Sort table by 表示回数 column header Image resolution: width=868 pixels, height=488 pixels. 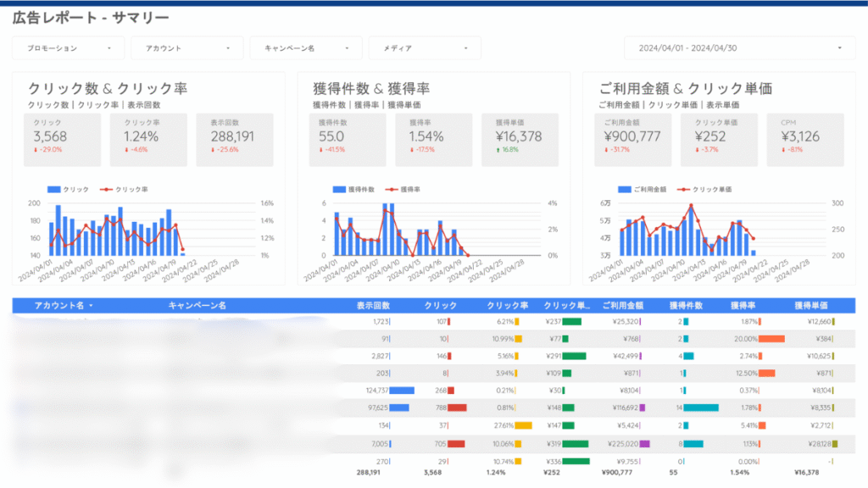coord(373,306)
